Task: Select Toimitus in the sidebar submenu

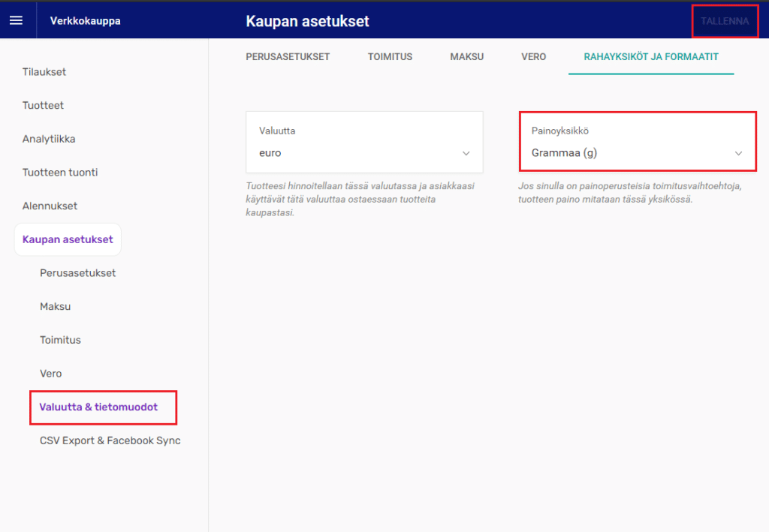Action: point(60,340)
